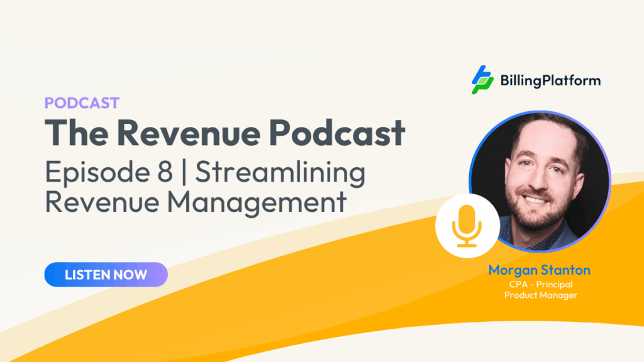Image resolution: width=644 pixels, height=362 pixels.
Task: Click the 'CPA - Principal' text
Action: pos(540,285)
